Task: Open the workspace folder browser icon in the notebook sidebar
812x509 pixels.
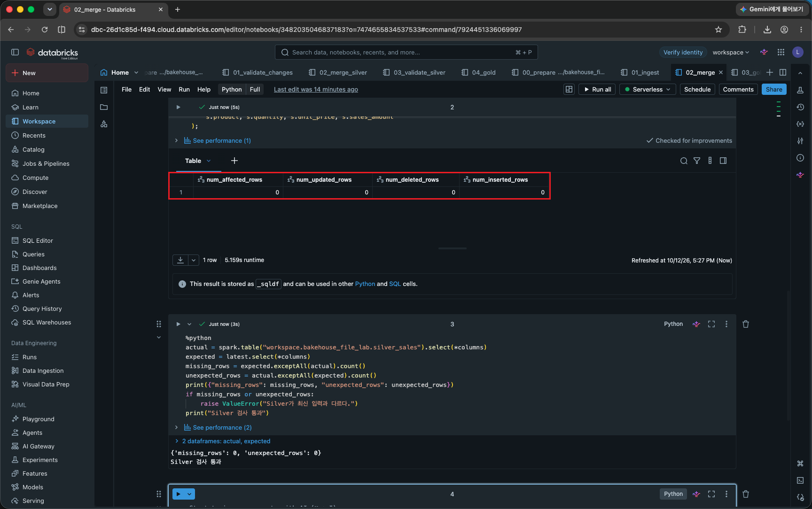Action: pyautogui.click(x=104, y=107)
